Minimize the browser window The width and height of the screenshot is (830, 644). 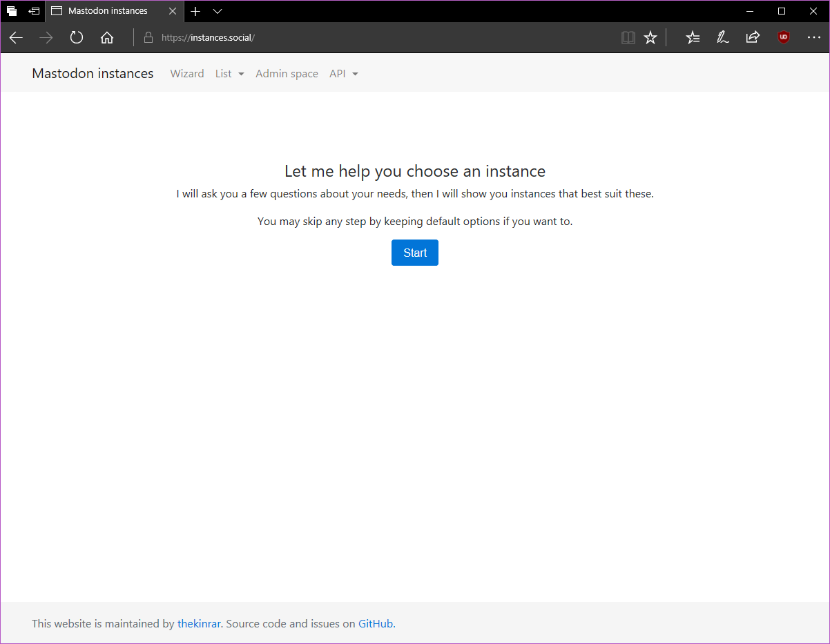pyautogui.click(x=750, y=11)
